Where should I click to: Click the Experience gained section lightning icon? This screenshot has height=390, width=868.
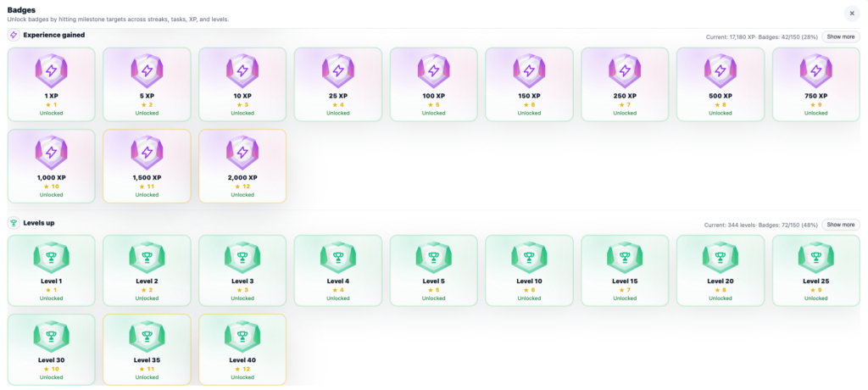point(14,36)
